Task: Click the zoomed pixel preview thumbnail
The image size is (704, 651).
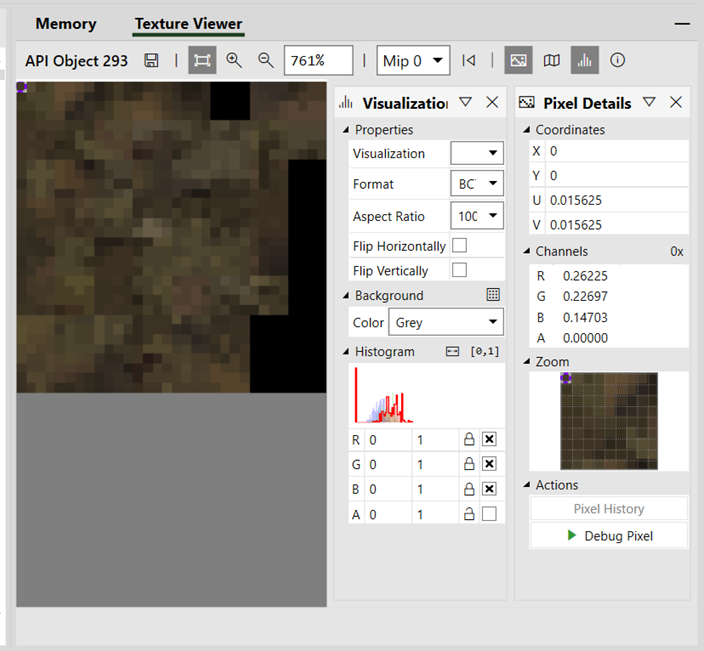Action: (x=609, y=421)
